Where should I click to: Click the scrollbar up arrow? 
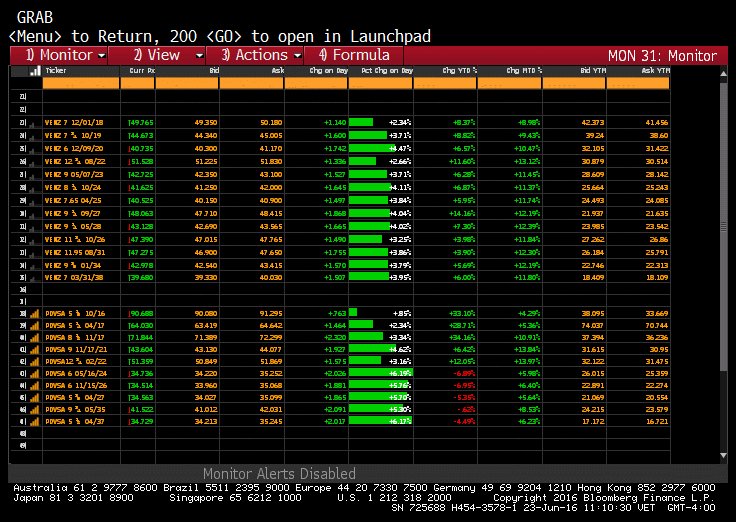pyautogui.click(x=723, y=74)
